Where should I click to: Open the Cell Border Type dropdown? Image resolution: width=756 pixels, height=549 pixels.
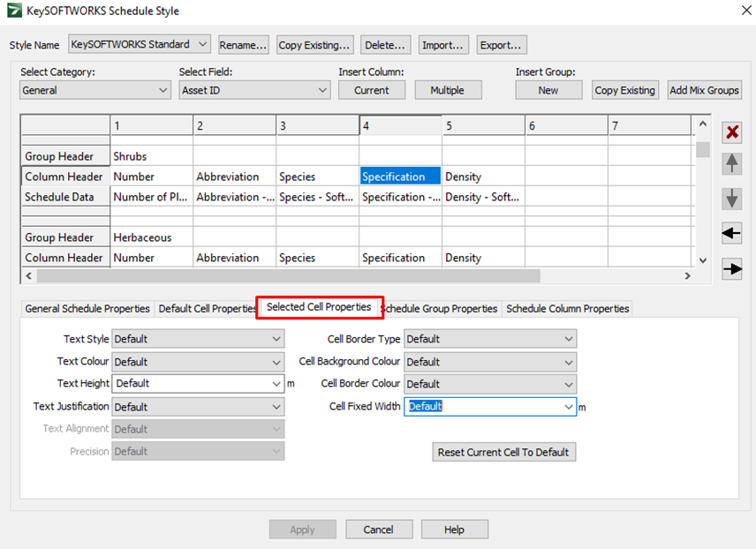click(567, 339)
